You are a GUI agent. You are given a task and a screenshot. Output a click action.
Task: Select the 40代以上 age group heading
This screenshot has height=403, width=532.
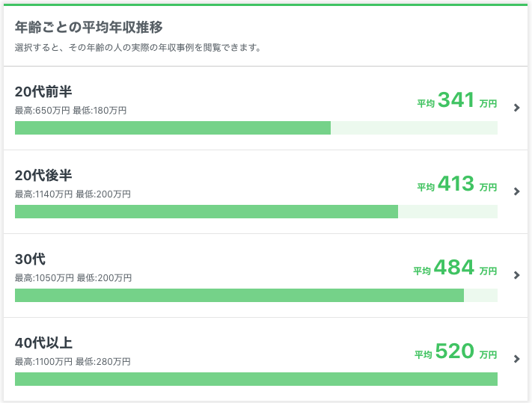[43, 343]
